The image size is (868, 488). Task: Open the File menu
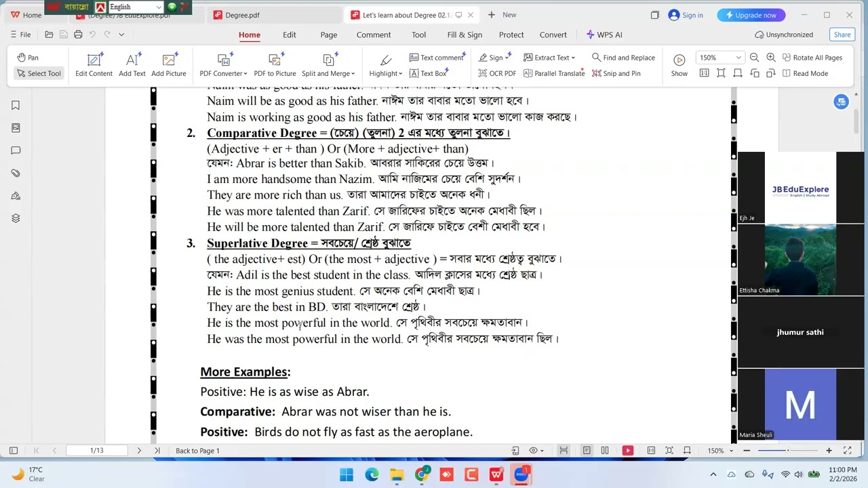click(20, 35)
